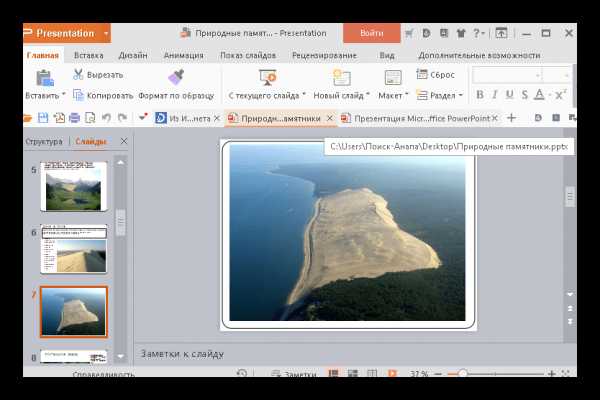Switch to the Структура outline panel tab
This screenshot has width=600, height=400.
coord(44,141)
